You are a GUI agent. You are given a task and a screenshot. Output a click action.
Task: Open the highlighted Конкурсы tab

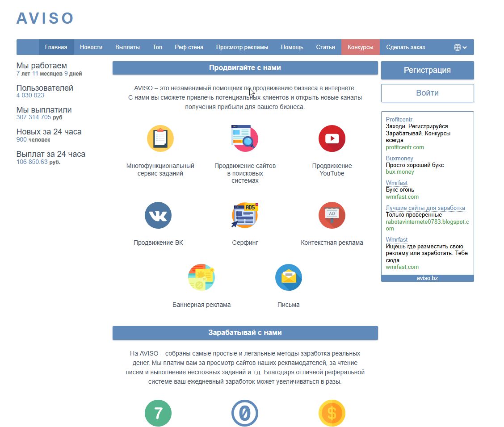click(x=360, y=47)
